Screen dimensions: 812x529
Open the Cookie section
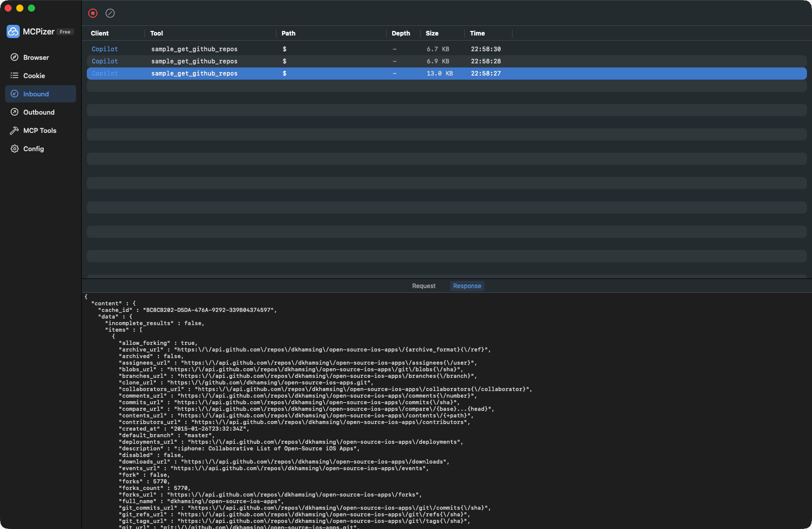tap(41, 76)
